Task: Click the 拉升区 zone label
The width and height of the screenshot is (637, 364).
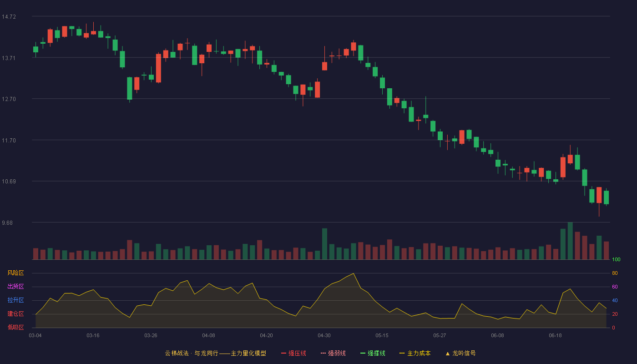Action: (16, 300)
